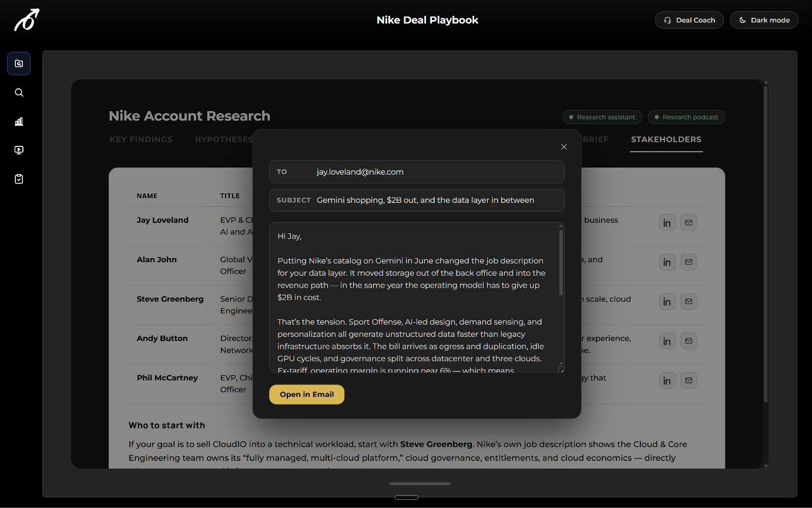This screenshot has height=508, width=812.
Task: Click email icon for Jay Loveland
Action: pyautogui.click(x=689, y=223)
